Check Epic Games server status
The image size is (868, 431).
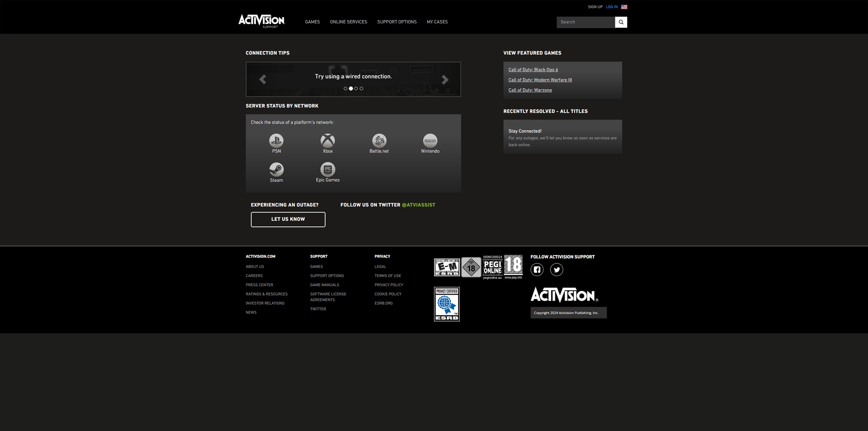pyautogui.click(x=327, y=169)
